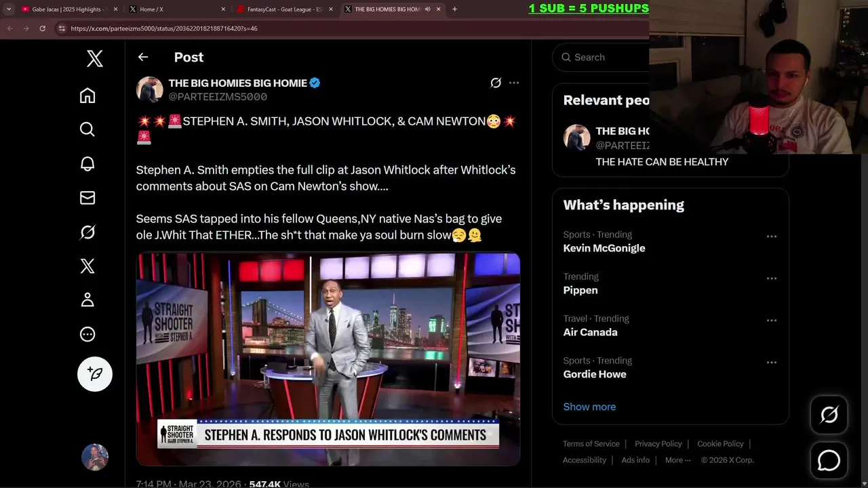Open Grok icon in left sidebar

click(87, 232)
